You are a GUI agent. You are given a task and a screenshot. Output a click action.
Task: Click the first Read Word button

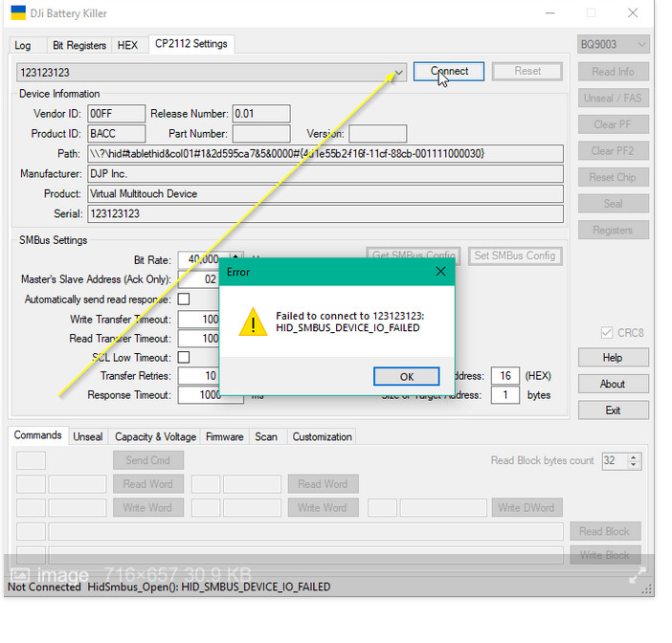(x=147, y=484)
